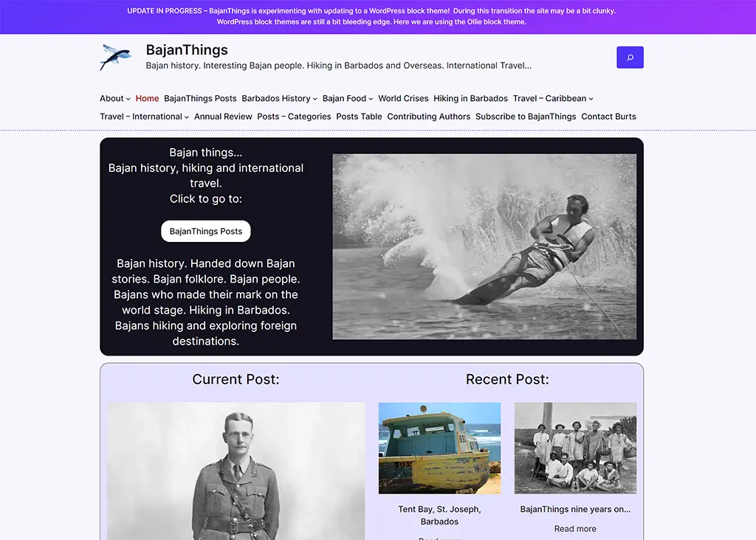Go to the Home menu item
The image size is (756, 540).
point(147,98)
